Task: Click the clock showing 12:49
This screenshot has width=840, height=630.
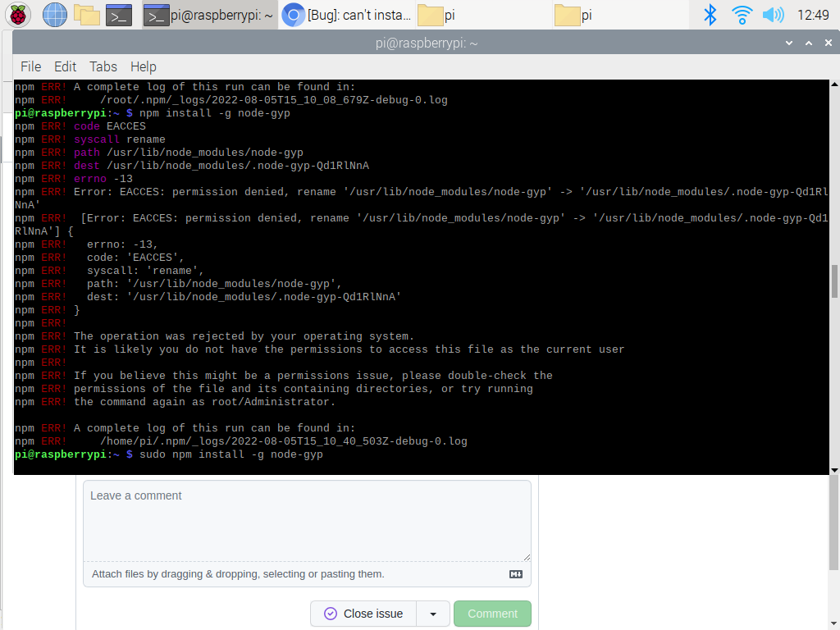Action: 813,15
